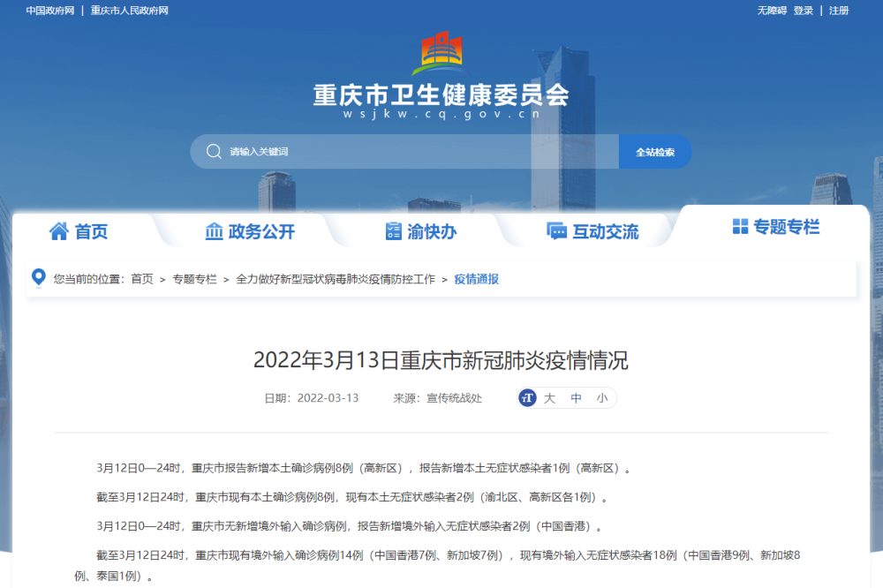Image resolution: width=883 pixels, height=588 pixels.
Task: Set article font size to 大
Action: click(549, 398)
